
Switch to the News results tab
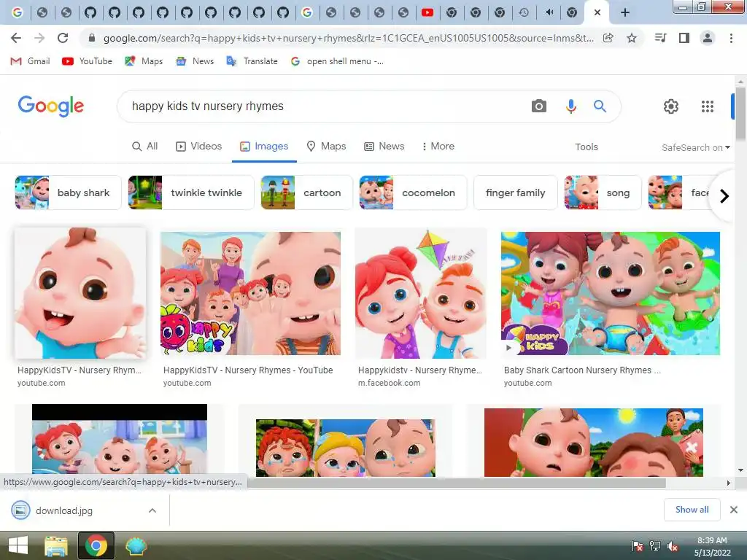[x=384, y=146]
